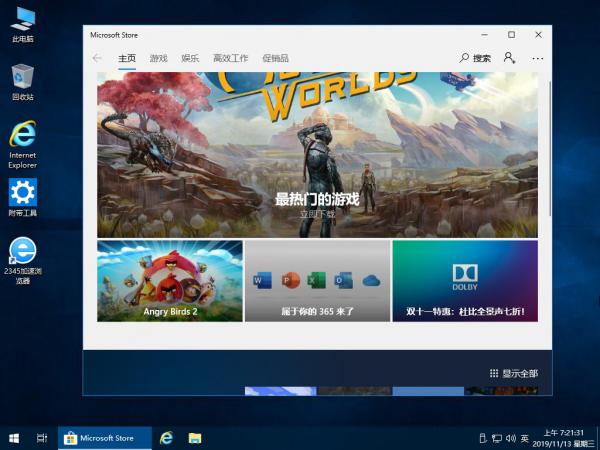Click the network tray icon
Screen dimensions: 600x450
[497, 438]
